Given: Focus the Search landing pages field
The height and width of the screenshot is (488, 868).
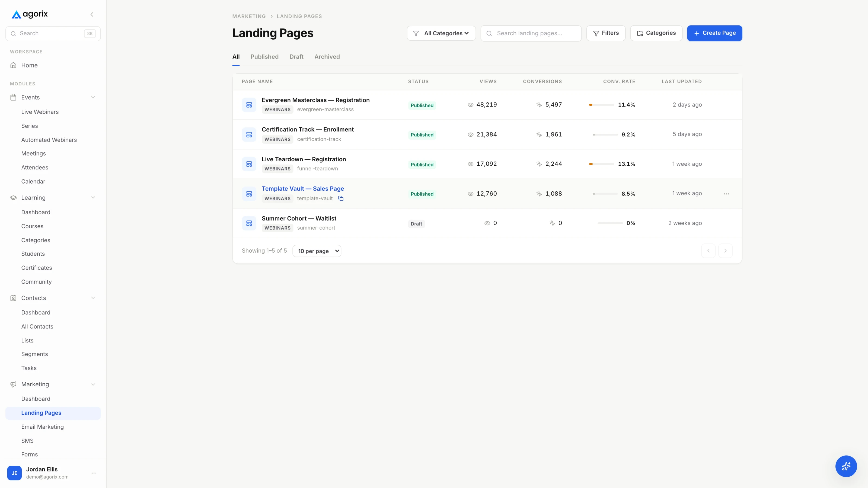Looking at the screenshot, I should point(531,33).
